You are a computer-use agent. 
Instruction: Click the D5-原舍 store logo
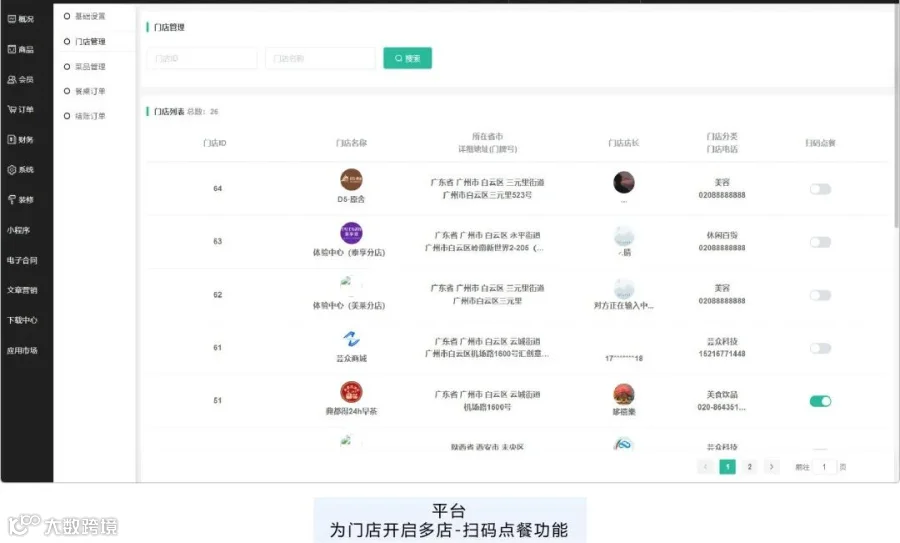[351, 180]
